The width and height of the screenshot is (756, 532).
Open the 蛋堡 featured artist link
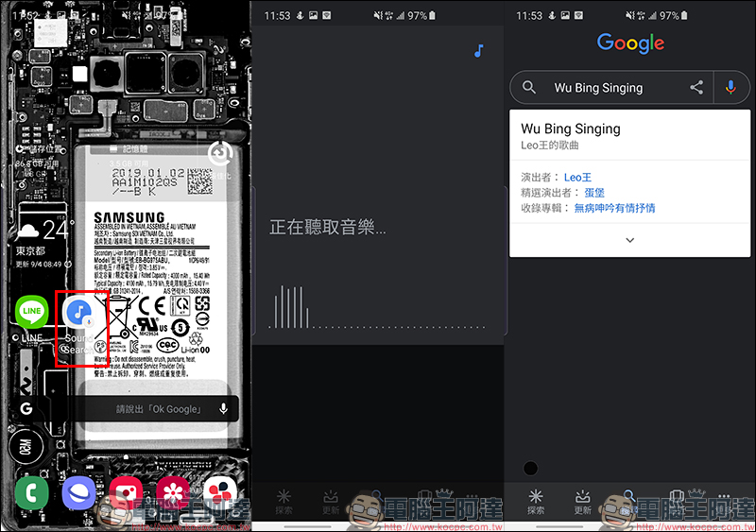click(x=594, y=193)
